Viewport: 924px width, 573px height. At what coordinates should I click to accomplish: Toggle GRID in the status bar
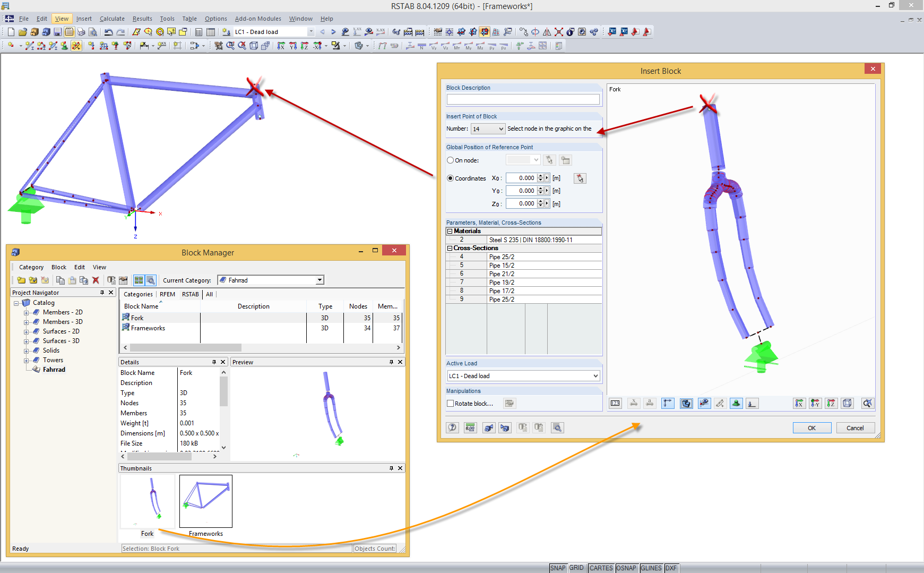(x=577, y=568)
